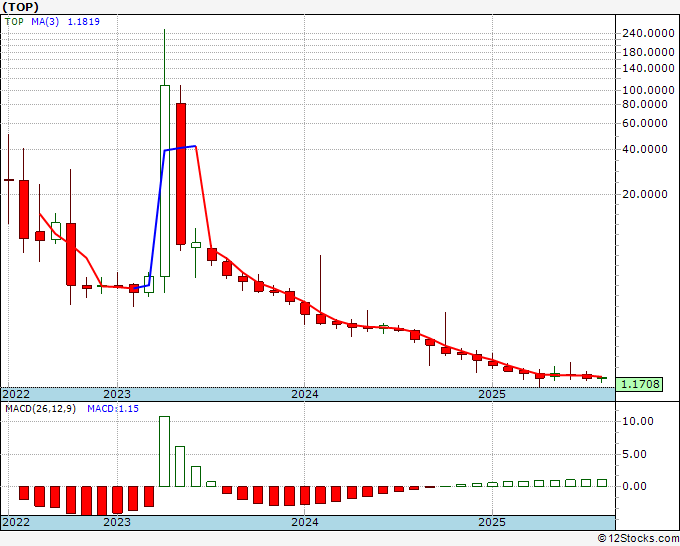Click the 180.0000 price axis label
This screenshot has height=546, width=680.
(648, 52)
